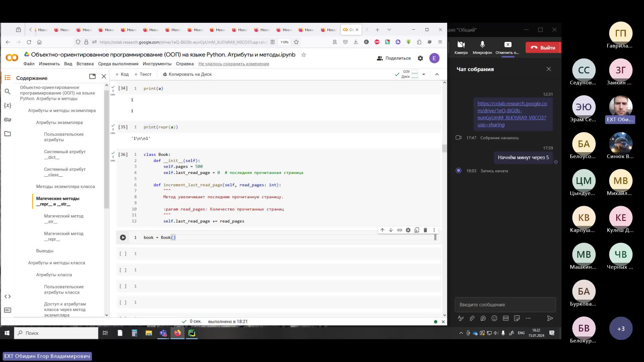The width and height of the screenshot is (644, 362).
Task: Show table of contents icon
Action: pos(7,77)
